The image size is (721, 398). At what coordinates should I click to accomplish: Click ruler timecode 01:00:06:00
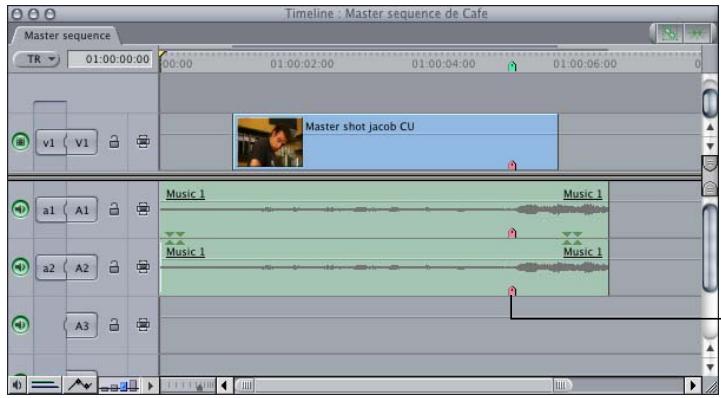585,64
